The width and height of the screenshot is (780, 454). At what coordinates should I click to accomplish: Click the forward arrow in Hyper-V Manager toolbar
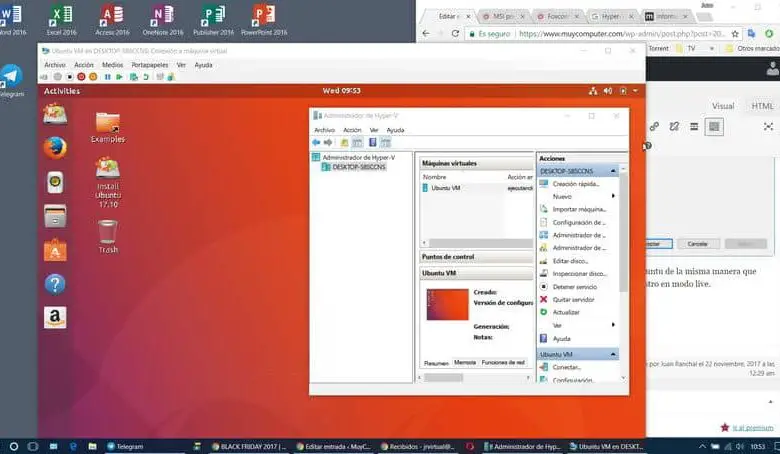coord(328,143)
